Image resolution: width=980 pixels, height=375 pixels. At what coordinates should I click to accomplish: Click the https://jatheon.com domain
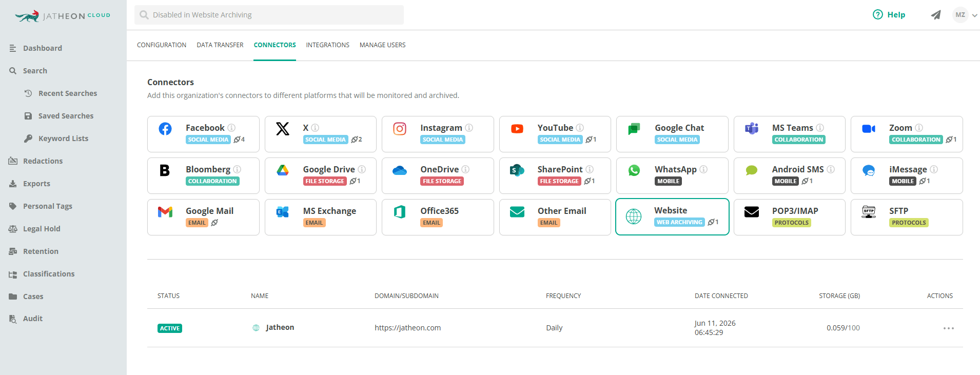pos(407,328)
